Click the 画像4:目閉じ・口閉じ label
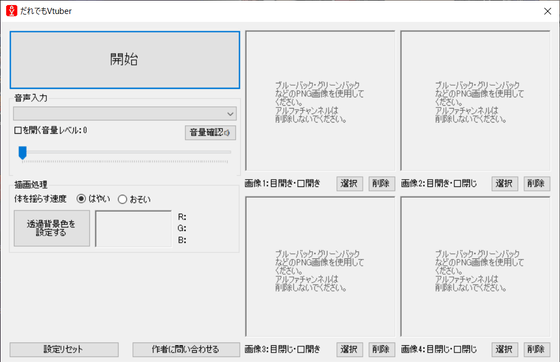 click(x=439, y=350)
